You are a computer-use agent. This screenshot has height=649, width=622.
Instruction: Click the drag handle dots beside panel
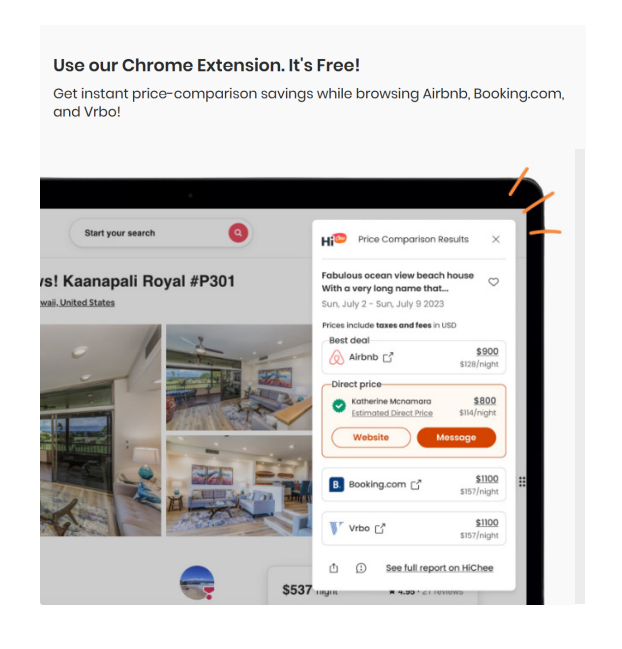[x=522, y=482]
